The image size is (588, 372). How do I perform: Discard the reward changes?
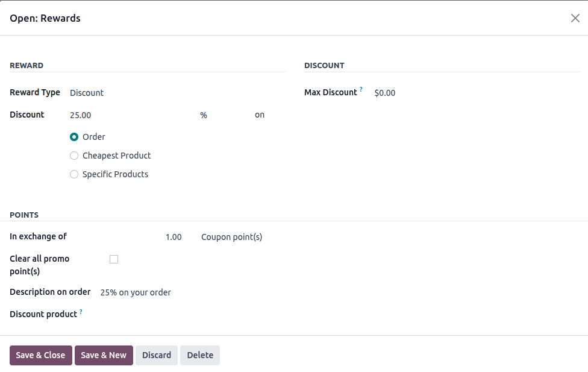157,355
